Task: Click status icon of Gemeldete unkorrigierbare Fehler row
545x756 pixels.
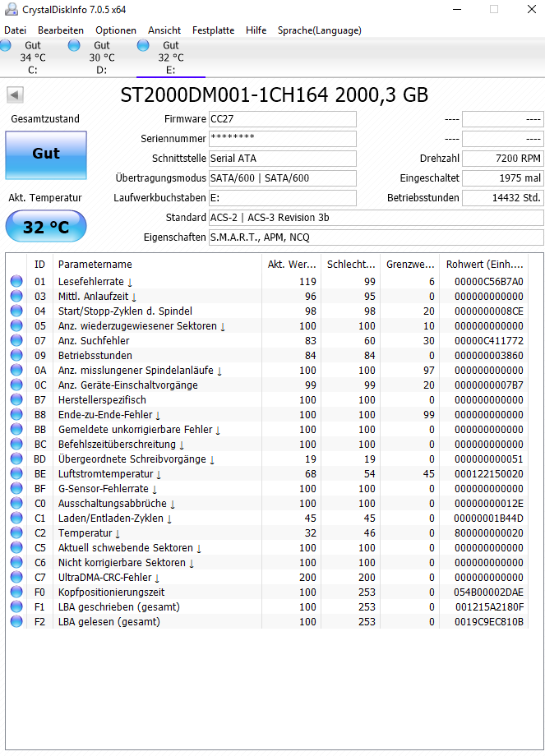Action: click(16, 429)
